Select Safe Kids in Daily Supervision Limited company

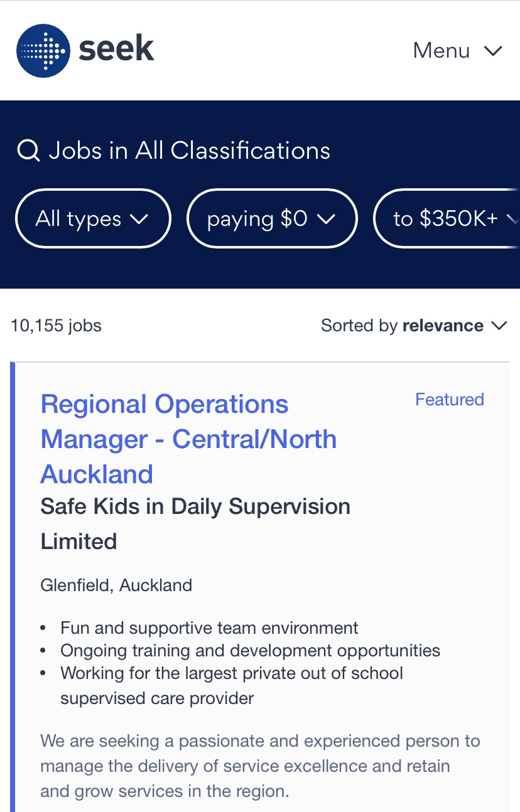(195, 523)
